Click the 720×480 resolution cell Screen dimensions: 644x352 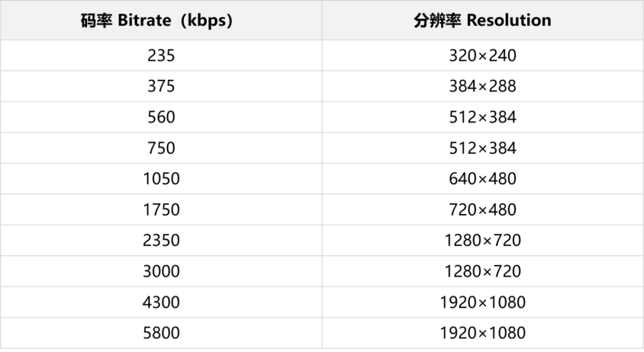[482, 210]
